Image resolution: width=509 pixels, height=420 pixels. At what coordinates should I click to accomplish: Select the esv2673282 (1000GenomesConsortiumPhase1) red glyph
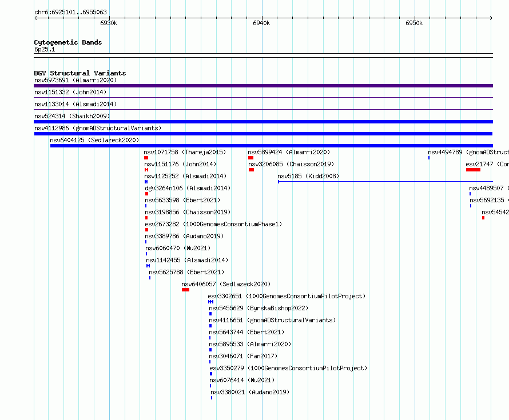147,230
